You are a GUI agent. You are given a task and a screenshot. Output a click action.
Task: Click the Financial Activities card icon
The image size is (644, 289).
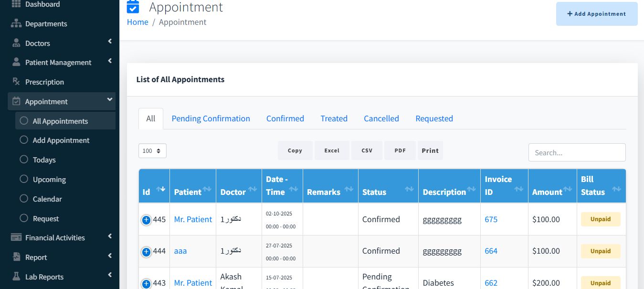(x=16, y=237)
